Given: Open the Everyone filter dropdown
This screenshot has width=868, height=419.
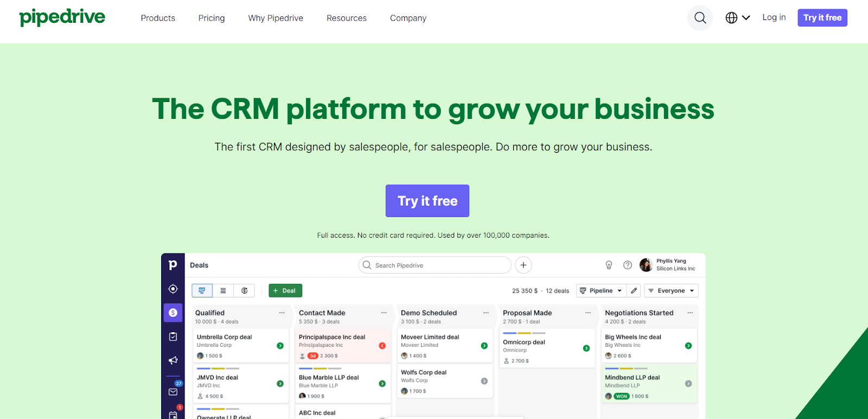Looking at the screenshot, I should [x=671, y=291].
